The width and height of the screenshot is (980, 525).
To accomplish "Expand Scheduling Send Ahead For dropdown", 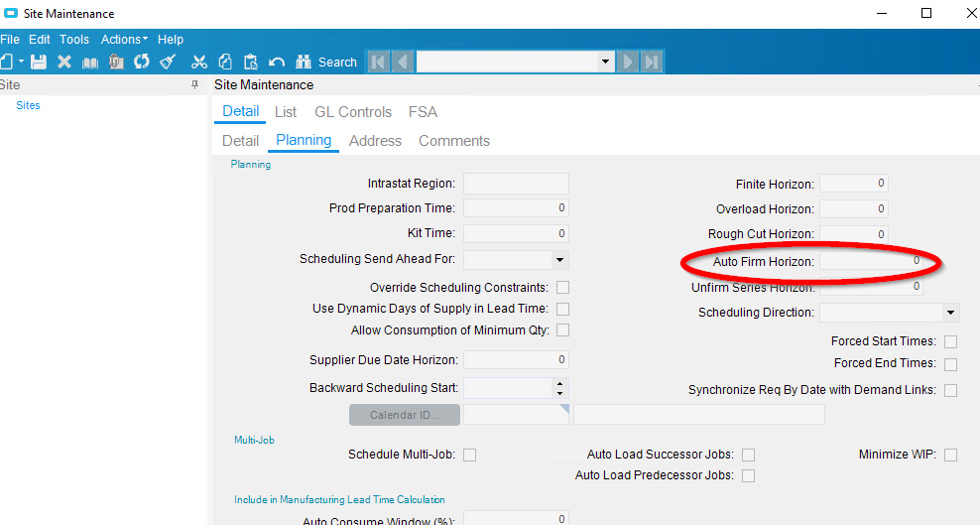I will pos(559,259).
